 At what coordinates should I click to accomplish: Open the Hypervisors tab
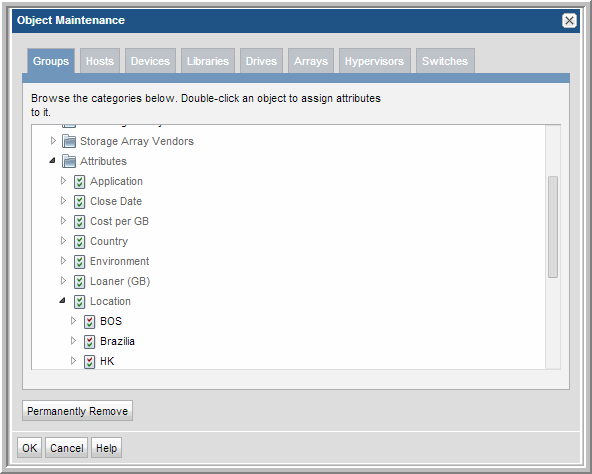point(374,61)
